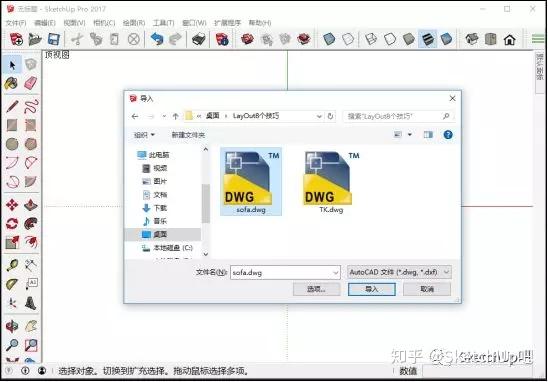Click the Save floppy disk icon
Viewport: 548px width, 382px height.
click(x=53, y=39)
